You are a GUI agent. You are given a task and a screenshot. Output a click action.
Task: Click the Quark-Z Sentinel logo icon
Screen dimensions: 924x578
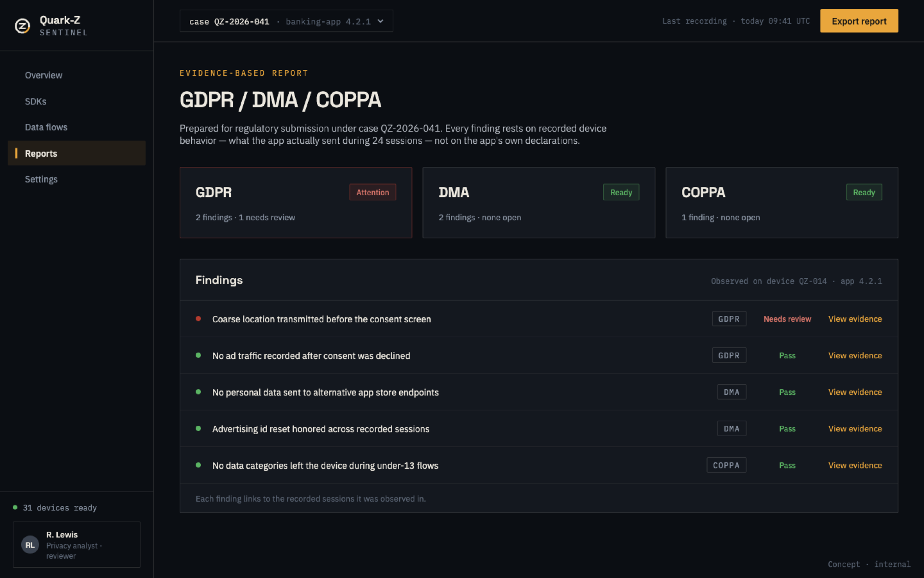pos(22,26)
